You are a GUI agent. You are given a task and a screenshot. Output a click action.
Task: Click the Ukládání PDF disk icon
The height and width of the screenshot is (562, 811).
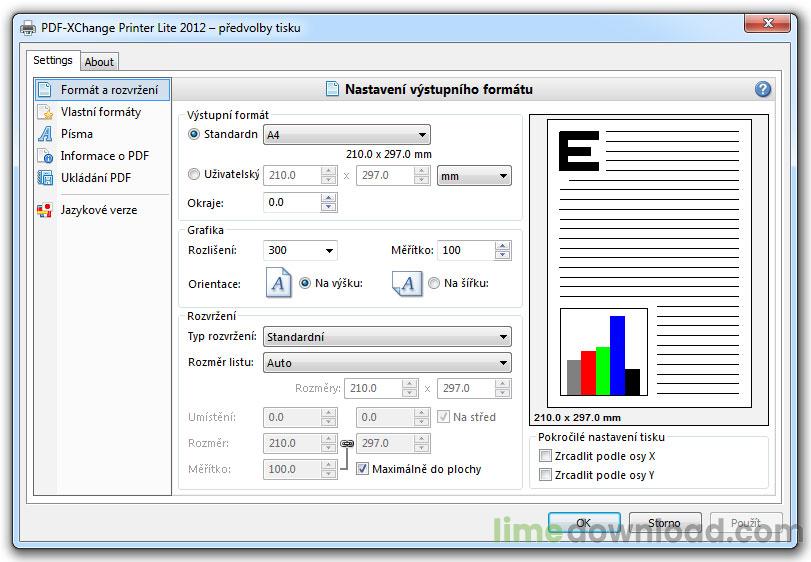coord(45,178)
